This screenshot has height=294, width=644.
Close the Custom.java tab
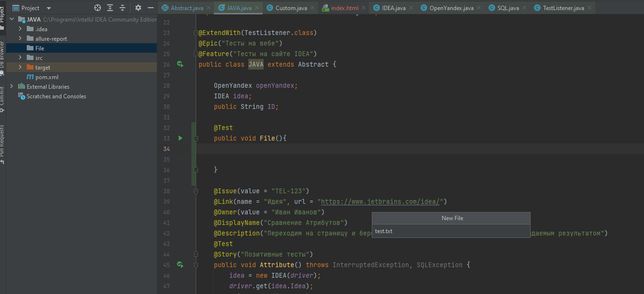tap(312, 8)
